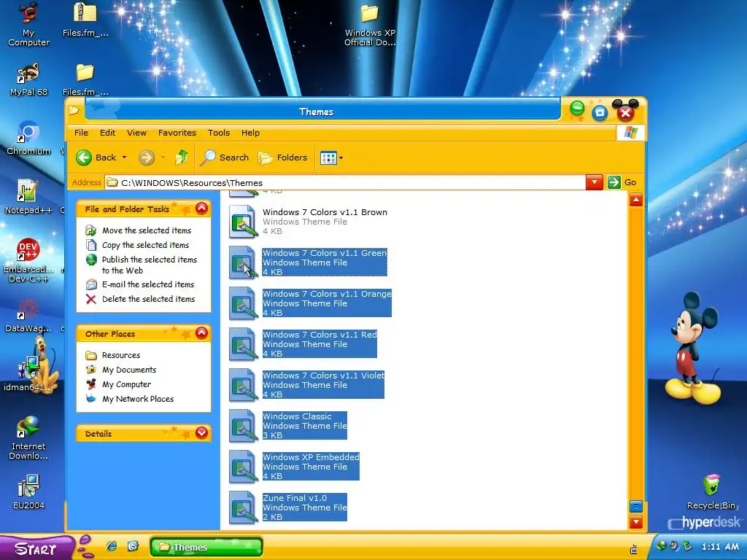Toggle the Folders pane button

[283, 157]
